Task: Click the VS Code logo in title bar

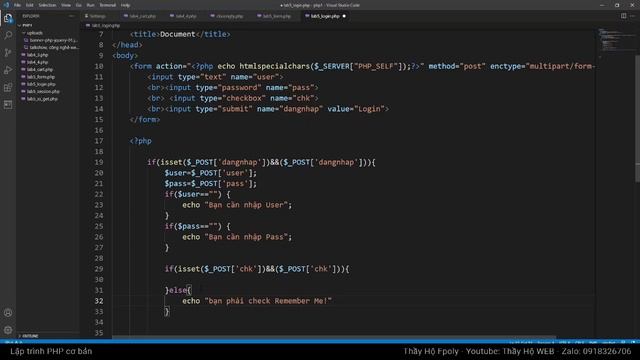Action: (6, 5)
